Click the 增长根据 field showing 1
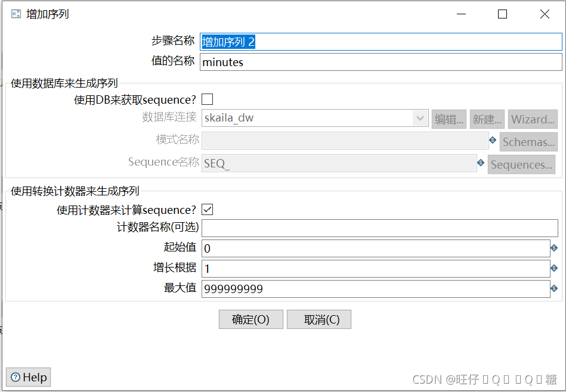566x392 pixels. tap(376, 269)
